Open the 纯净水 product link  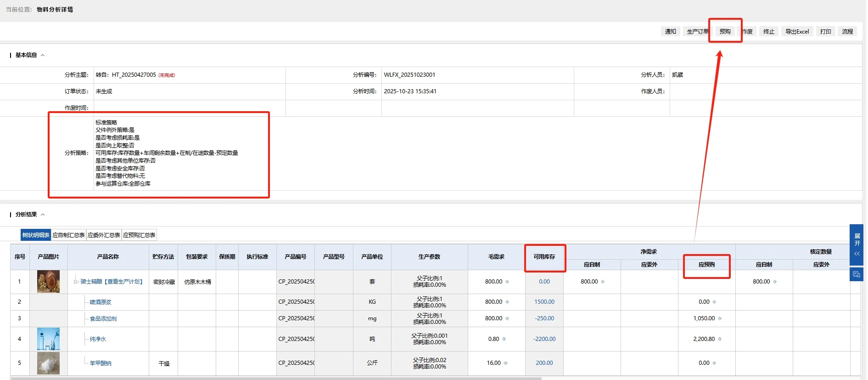click(x=98, y=339)
